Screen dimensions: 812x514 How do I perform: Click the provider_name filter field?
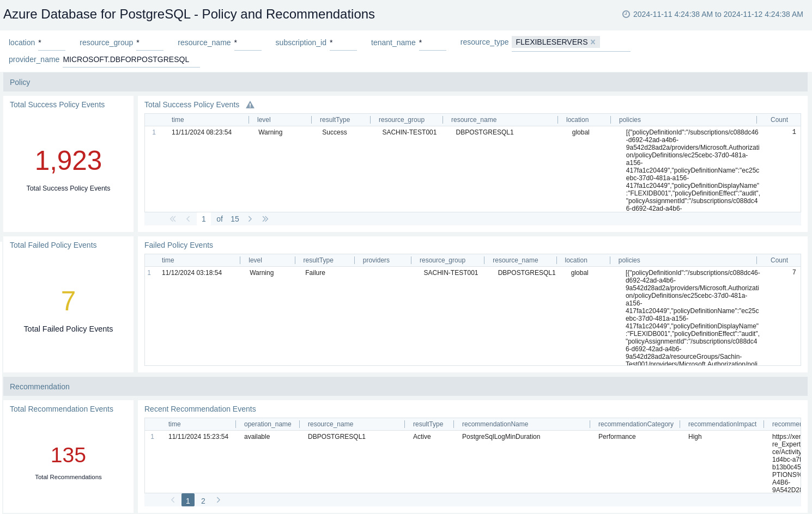tap(131, 59)
